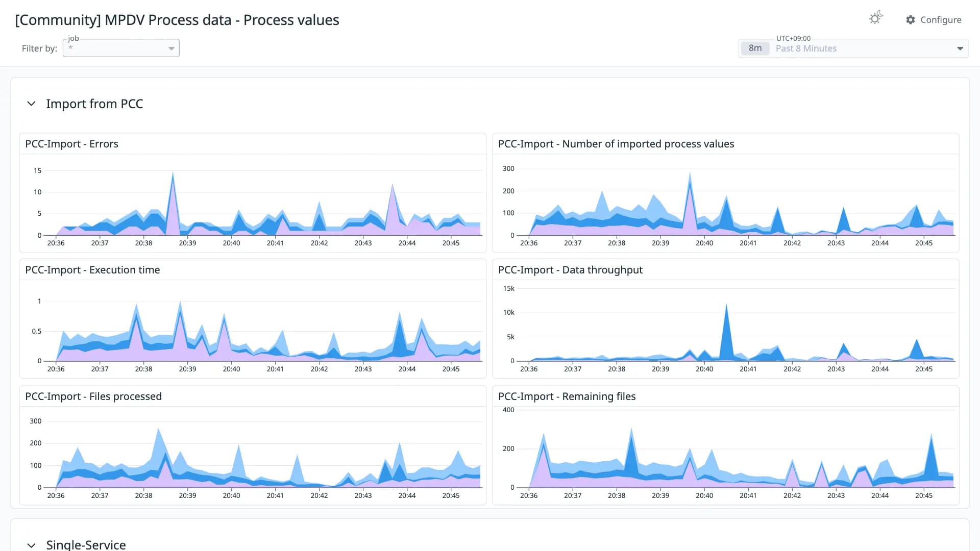The height and width of the screenshot is (551, 980).
Task: Select the PCC-Import - Remaining files title
Action: (x=567, y=396)
